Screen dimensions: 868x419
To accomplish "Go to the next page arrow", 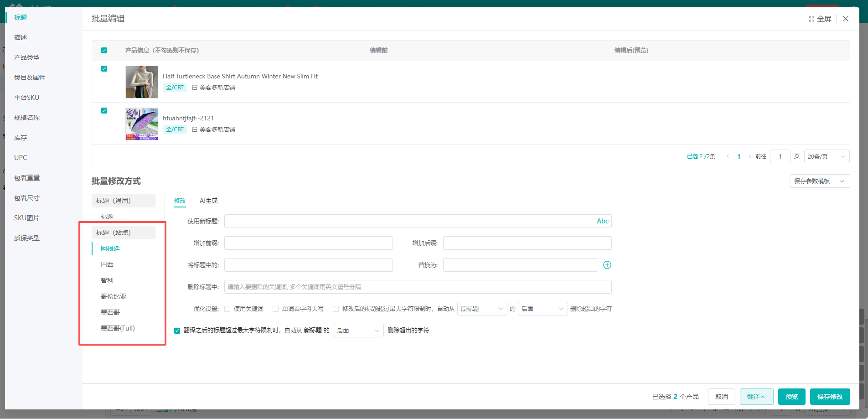I will coord(749,156).
